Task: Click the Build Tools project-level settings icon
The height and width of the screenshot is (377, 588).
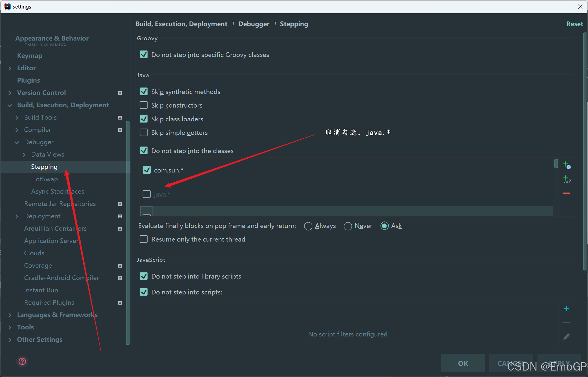Action: 120,118
